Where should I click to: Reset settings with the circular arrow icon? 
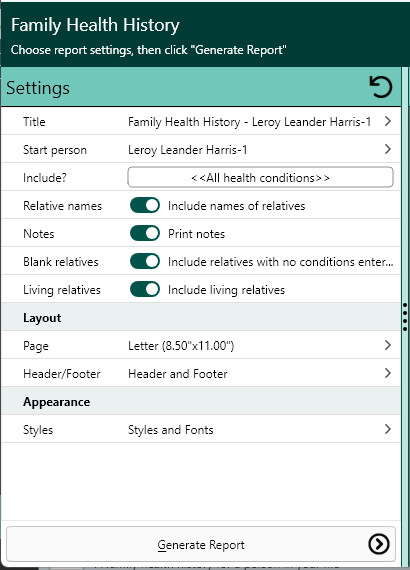pyautogui.click(x=381, y=87)
